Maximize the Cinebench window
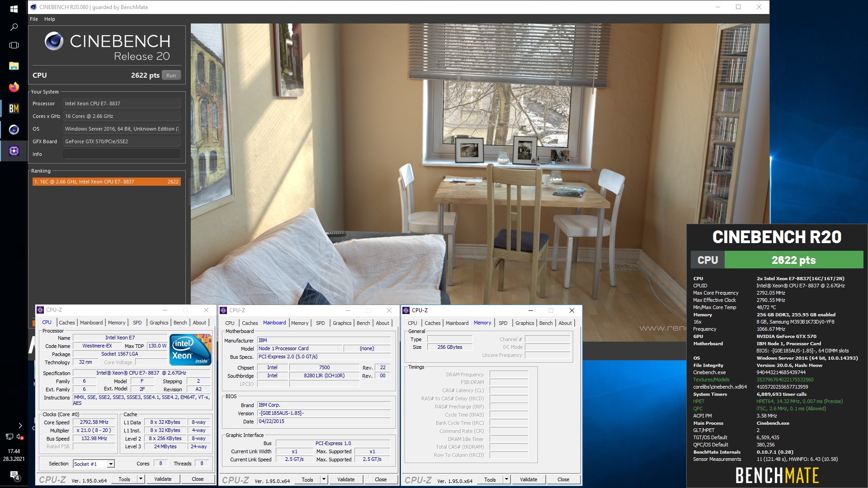 738,7
